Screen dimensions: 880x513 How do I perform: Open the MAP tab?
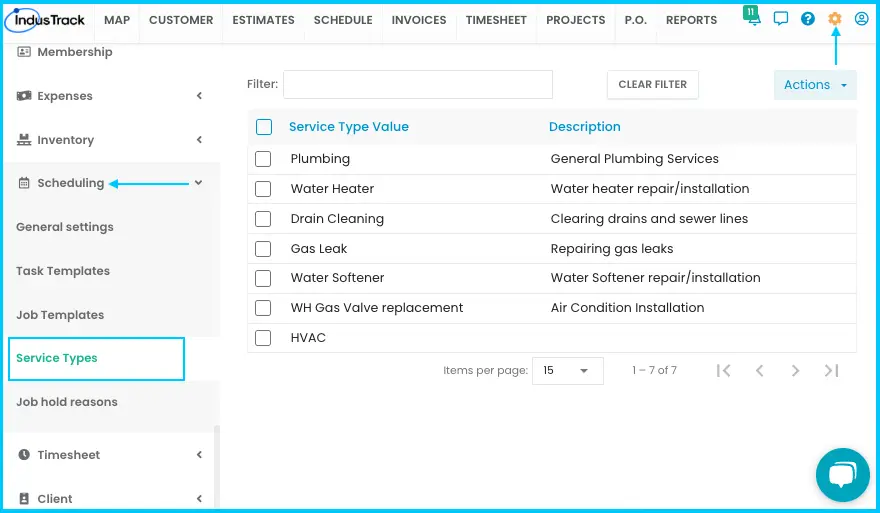[117, 20]
